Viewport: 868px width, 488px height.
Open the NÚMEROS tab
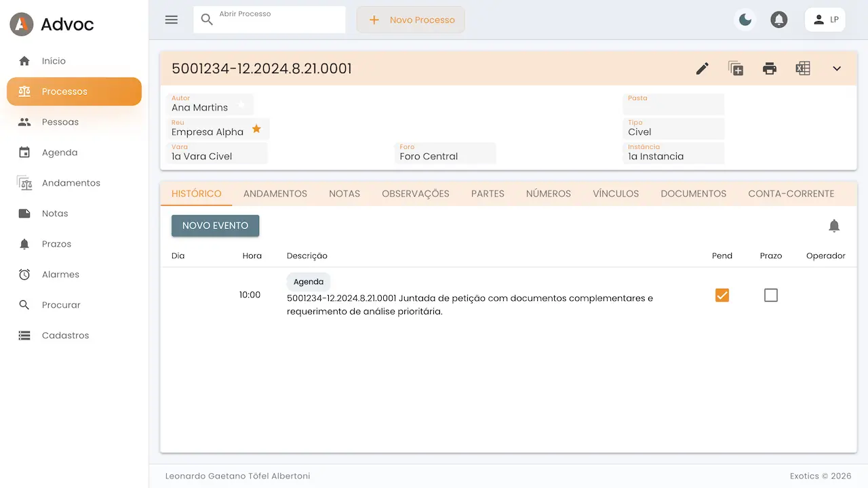549,194
